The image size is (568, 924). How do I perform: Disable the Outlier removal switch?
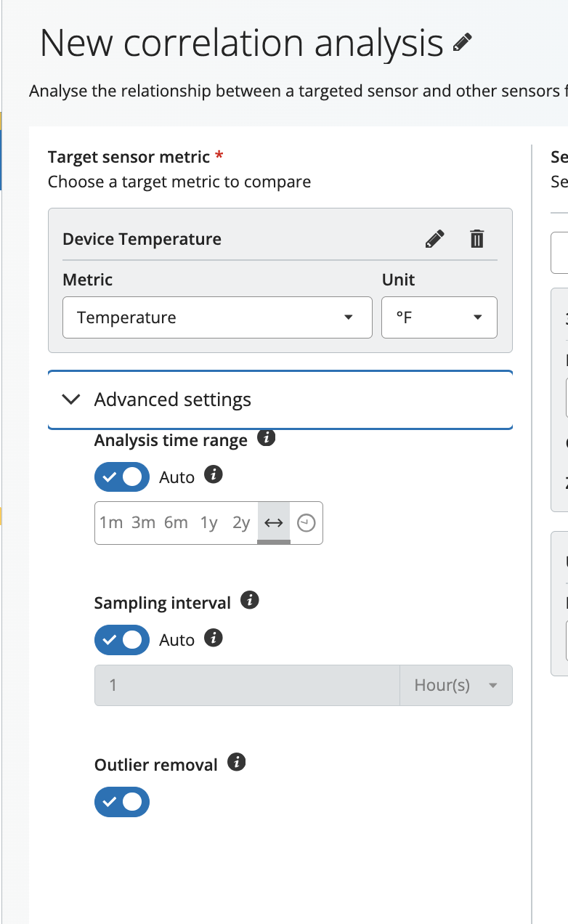pos(121,802)
